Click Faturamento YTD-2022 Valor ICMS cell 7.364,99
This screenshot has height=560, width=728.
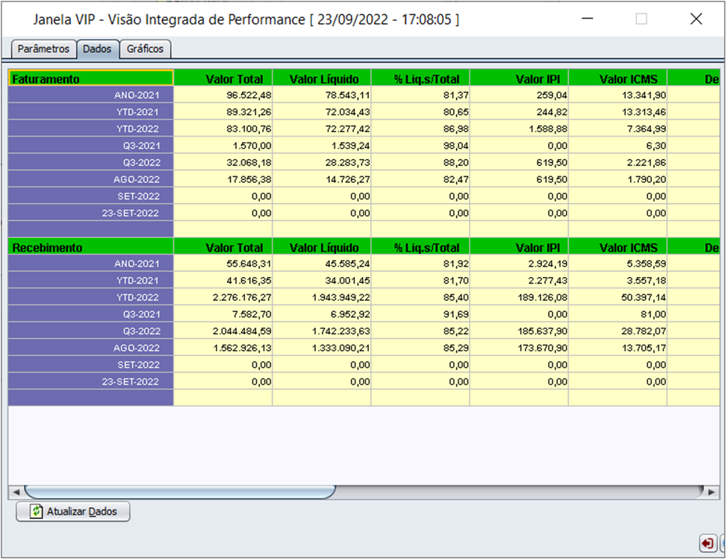(617, 129)
